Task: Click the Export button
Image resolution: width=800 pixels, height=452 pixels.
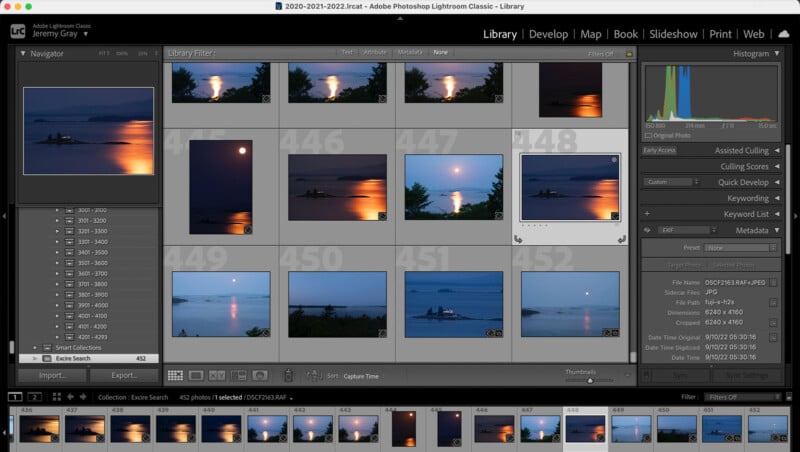Action: click(124, 375)
